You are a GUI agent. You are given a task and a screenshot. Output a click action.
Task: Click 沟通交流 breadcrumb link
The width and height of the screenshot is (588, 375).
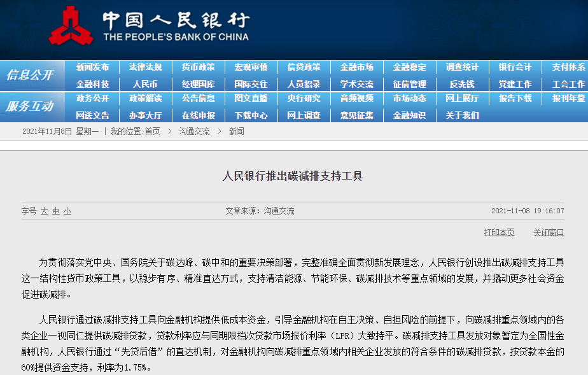pos(194,131)
